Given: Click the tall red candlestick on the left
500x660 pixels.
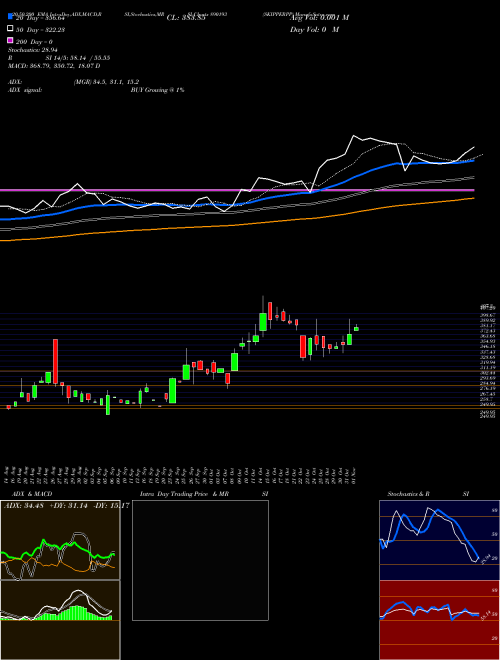Looking at the screenshot, I should pos(55,362).
